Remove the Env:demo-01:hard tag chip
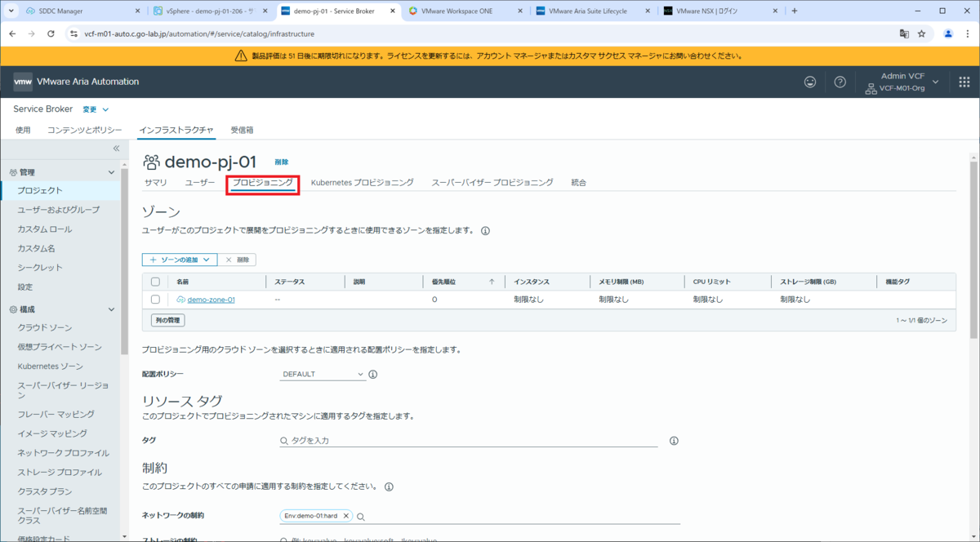980x542 pixels. coord(346,516)
